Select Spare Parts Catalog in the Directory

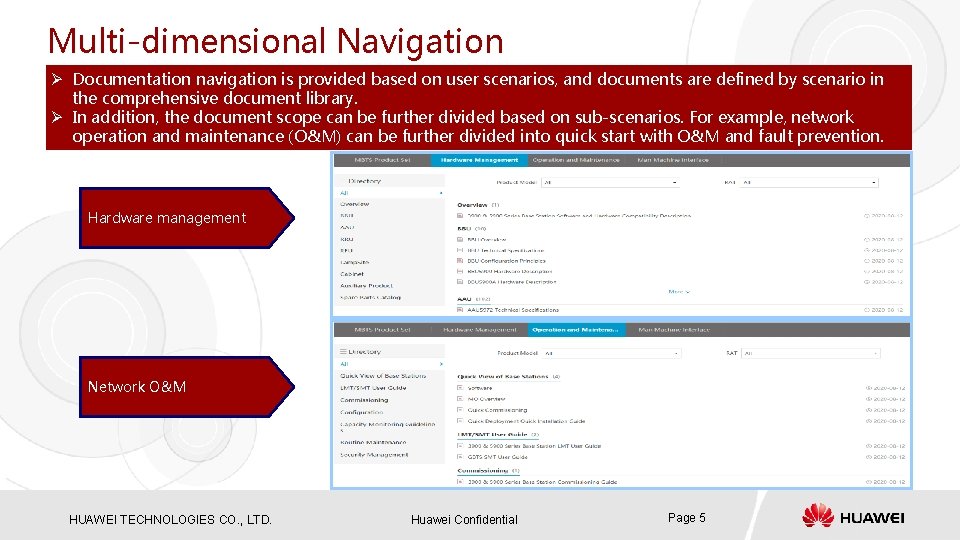(x=370, y=297)
